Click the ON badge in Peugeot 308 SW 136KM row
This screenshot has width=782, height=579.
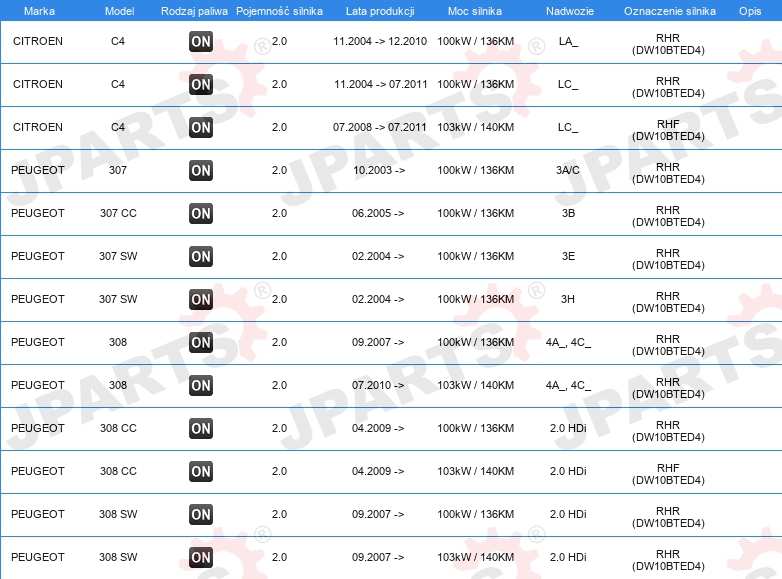tap(201, 514)
